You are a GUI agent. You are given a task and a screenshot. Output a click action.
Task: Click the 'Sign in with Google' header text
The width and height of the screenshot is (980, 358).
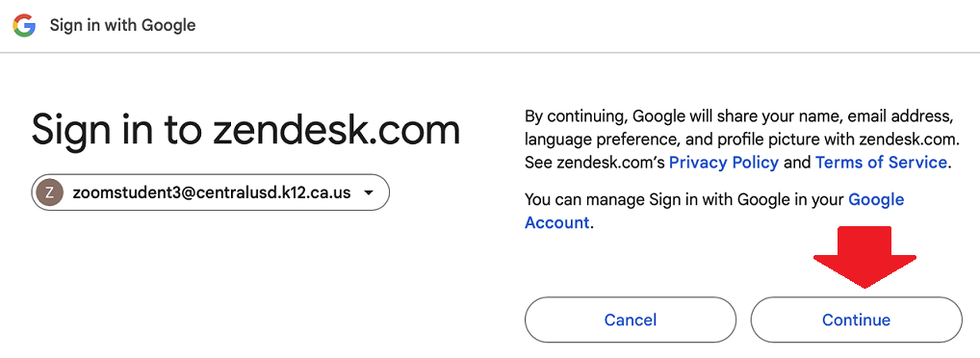122,26
